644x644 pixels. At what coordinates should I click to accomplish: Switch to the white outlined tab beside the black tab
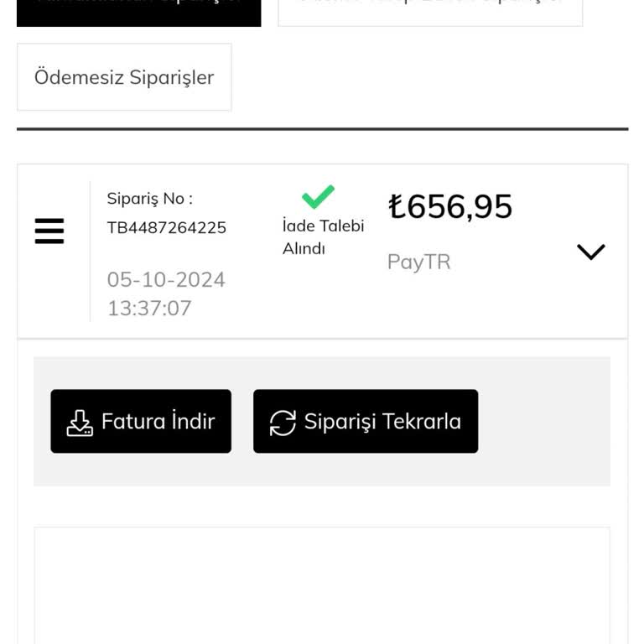pos(430,10)
